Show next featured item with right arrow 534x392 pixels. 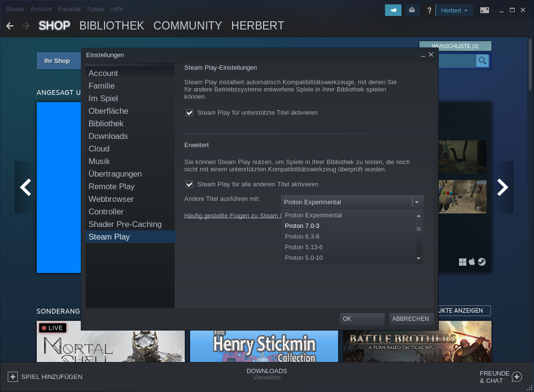[503, 187]
